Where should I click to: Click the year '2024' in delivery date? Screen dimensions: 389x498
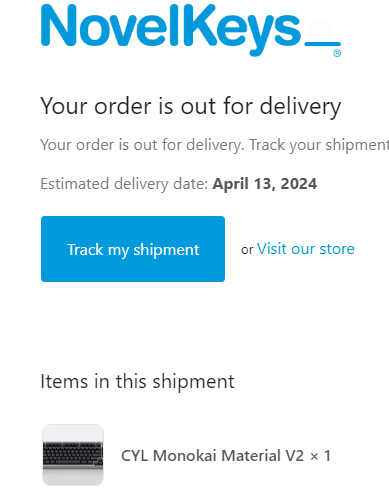[299, 184]
